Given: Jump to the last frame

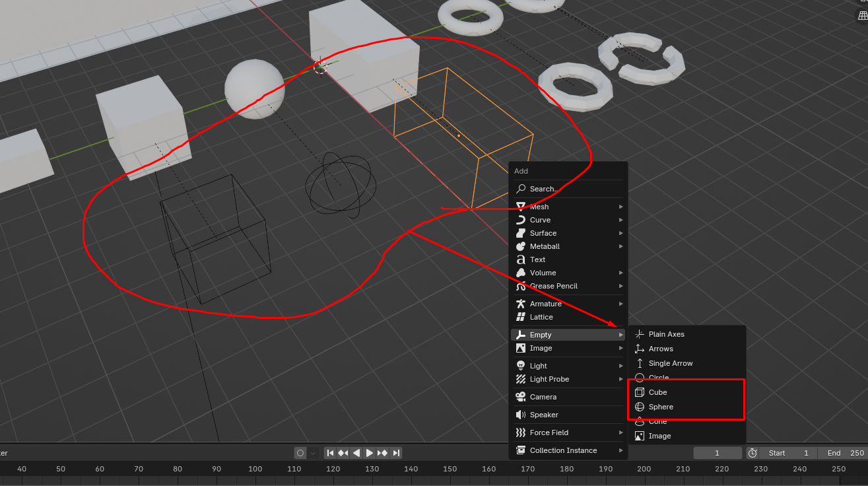Looking at the screenshot, I should [x=396, y=453].
